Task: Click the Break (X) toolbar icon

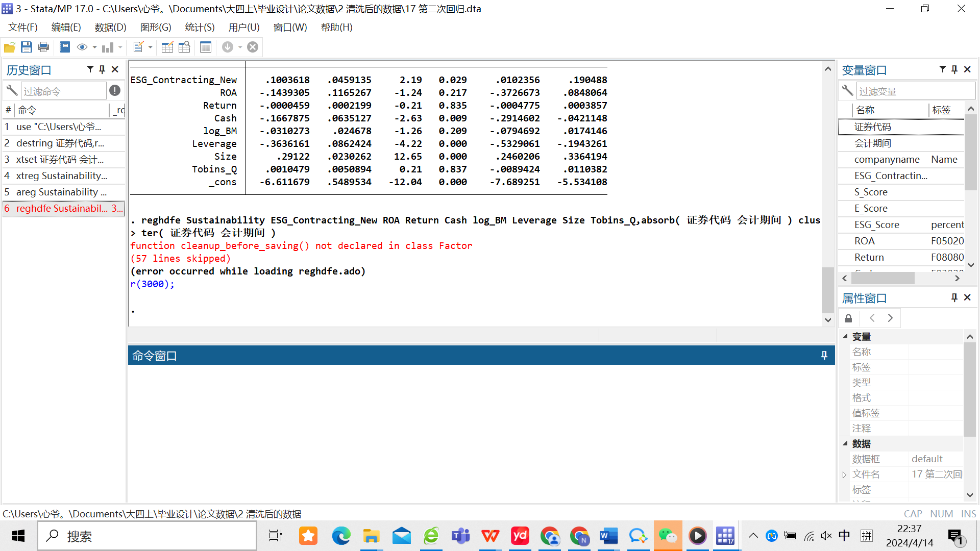Action: coord(253,47)
